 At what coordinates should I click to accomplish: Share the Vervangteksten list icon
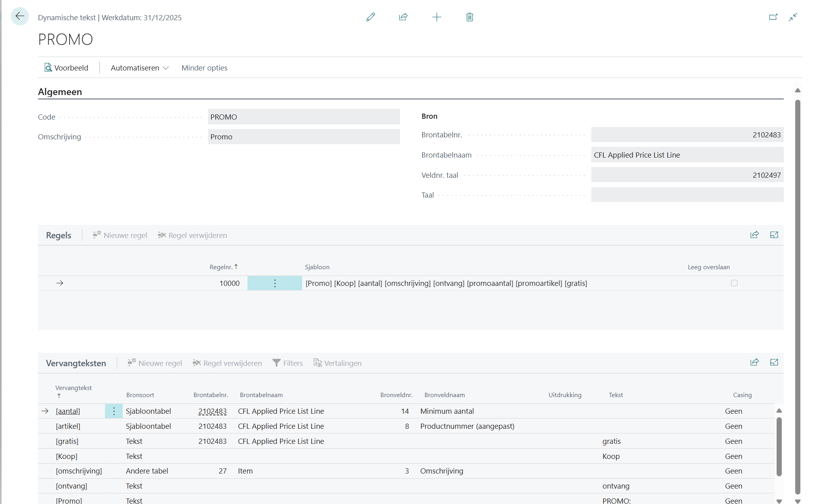(x=754, y=363)
